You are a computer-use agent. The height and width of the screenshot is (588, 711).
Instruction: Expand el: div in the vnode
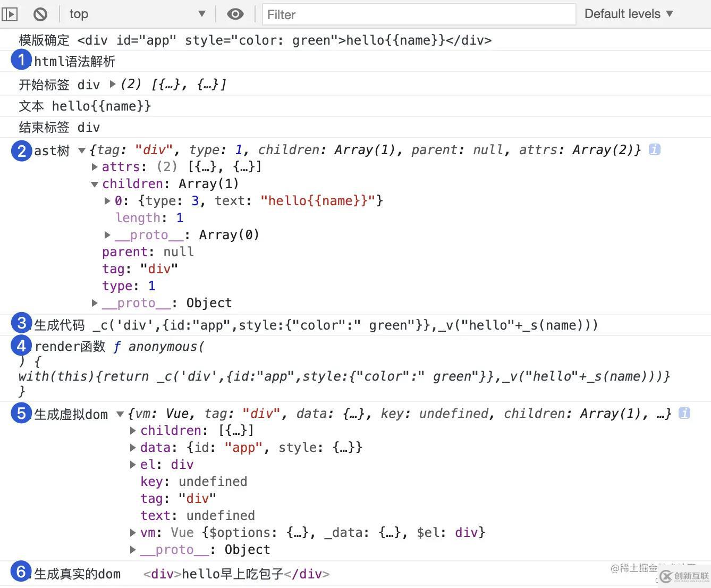133,465
